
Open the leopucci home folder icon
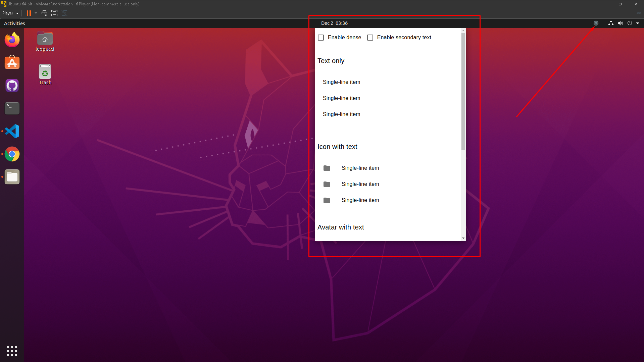45,42
